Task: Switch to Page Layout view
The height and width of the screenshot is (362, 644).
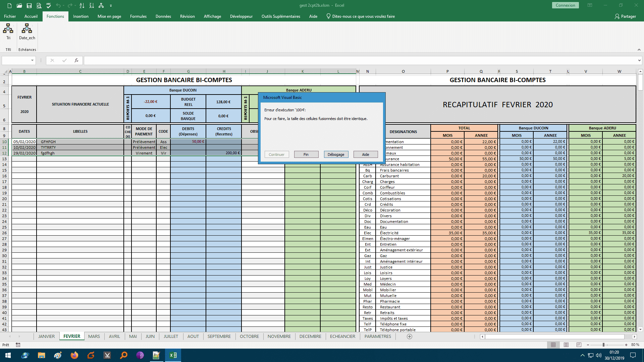Action: [566, 345]
